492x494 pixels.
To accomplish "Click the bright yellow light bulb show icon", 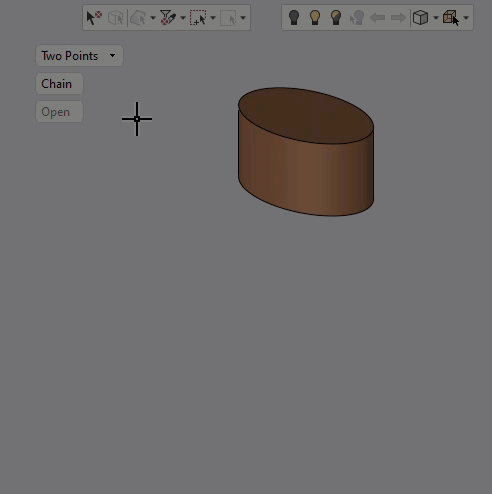I will coord(315,18).
